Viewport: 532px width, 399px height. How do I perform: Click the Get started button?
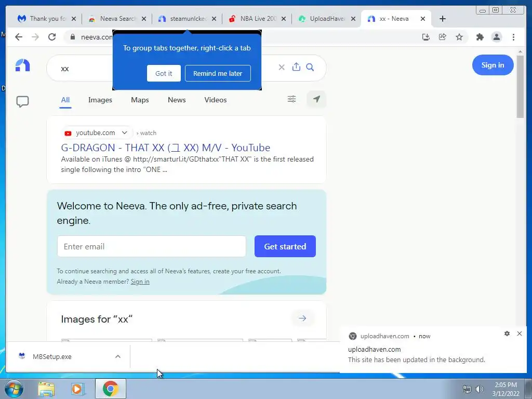(285, 246)
